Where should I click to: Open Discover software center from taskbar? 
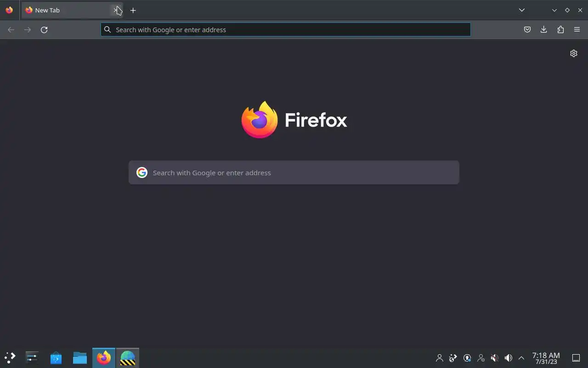pyautogui.click(x=56, y=358)
